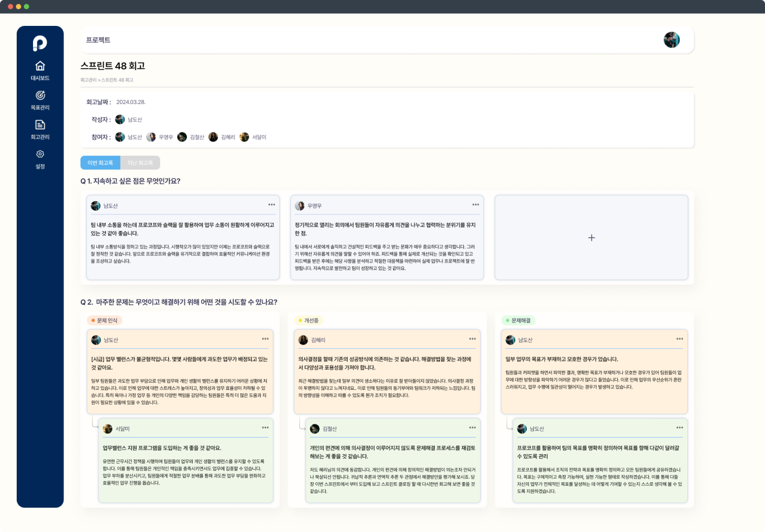The height and width of the screenshot is (532, 765).
Task: Open more options on 서달미's reply card
Action: (x=265, y=427)
